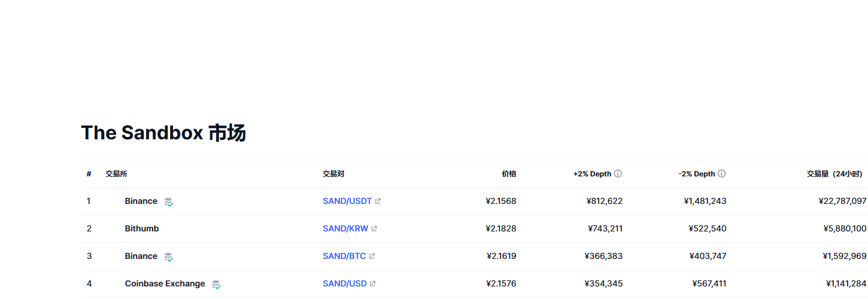Image resolution: width=868 pixels, height=299 pixels.
Task: Click verified badge icon beside first Binance row
Action: [169, 202]
